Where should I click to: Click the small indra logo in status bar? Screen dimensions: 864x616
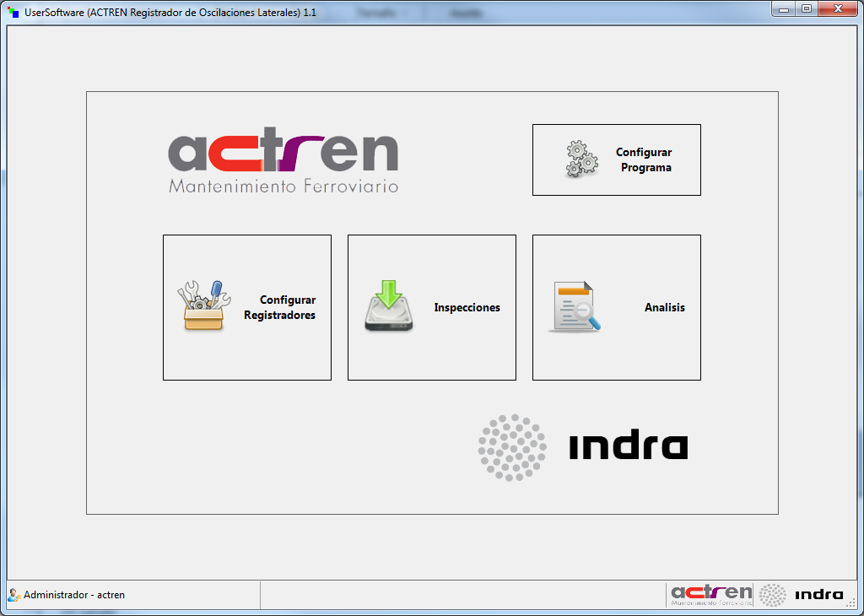[x=802, y=595]
